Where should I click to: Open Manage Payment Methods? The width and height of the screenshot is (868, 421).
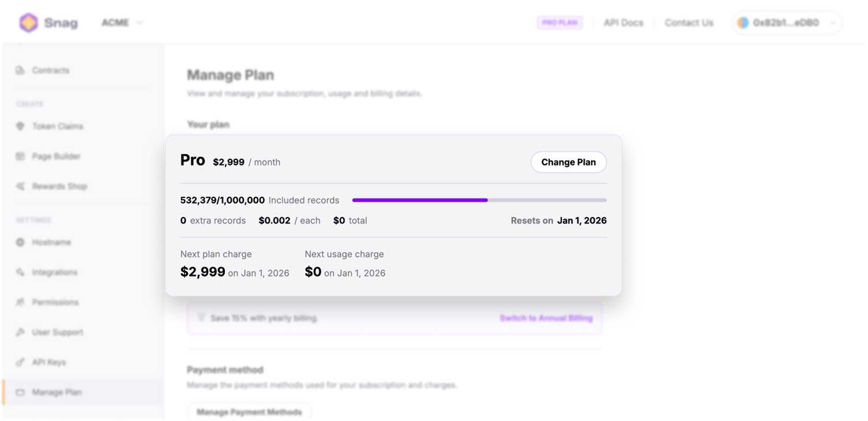click(x=249, y=412)
